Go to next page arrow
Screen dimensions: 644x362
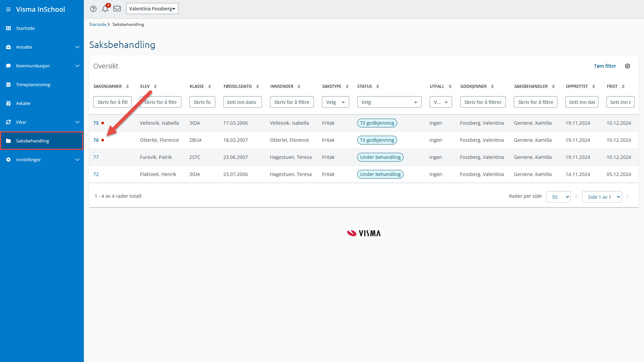628,197
